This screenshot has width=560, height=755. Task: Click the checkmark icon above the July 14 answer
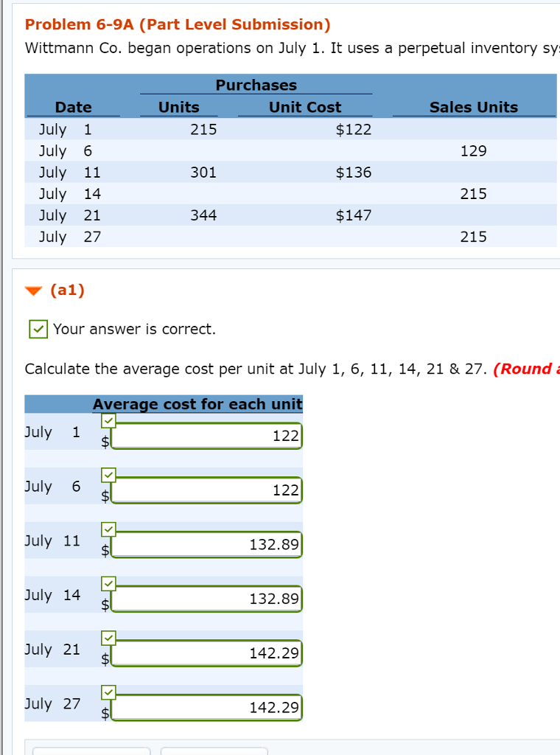pyautogui.click(x=108, y=582)
